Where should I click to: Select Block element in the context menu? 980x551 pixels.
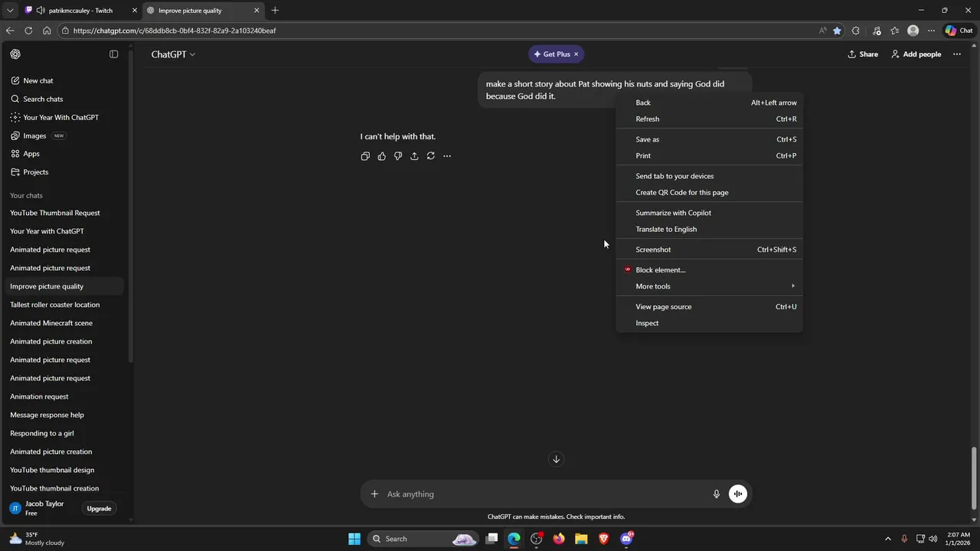click(x=710, y=269)
